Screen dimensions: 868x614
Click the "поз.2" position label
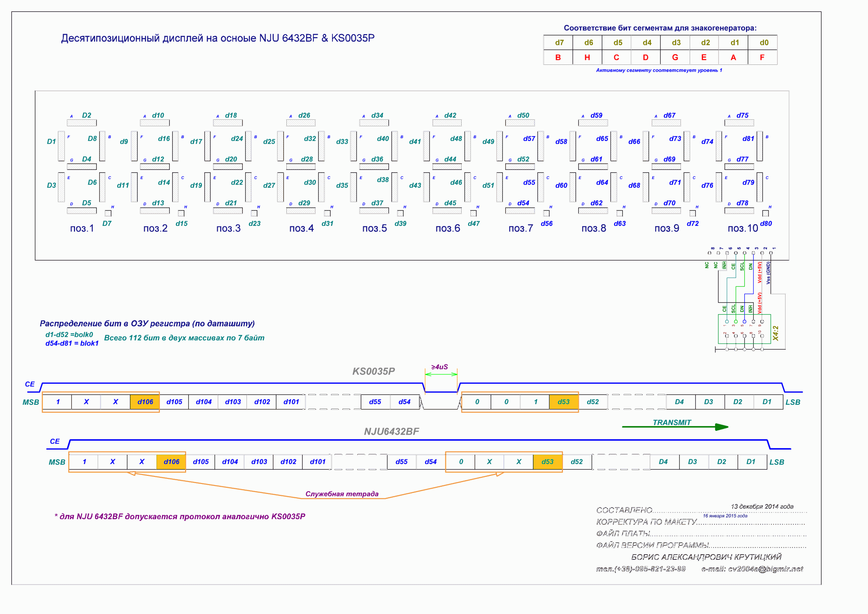tap(155, 229)
